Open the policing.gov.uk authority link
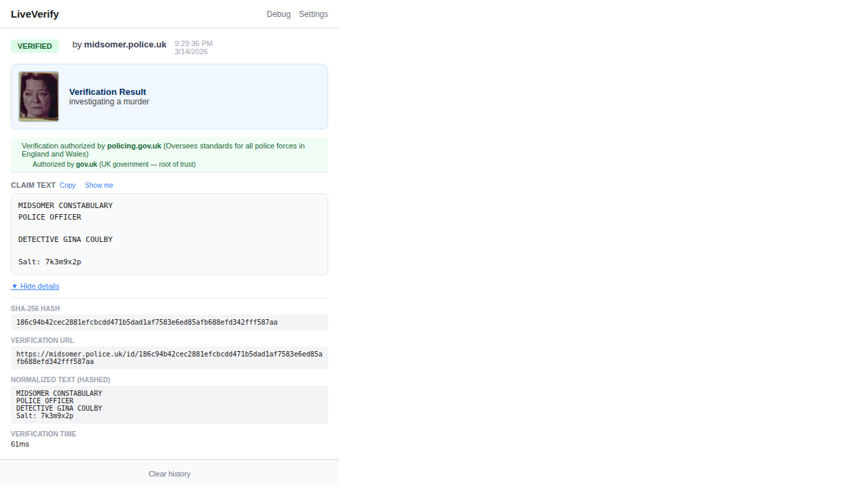This screenshot has height=488, width=868. (x=134, y=146)
